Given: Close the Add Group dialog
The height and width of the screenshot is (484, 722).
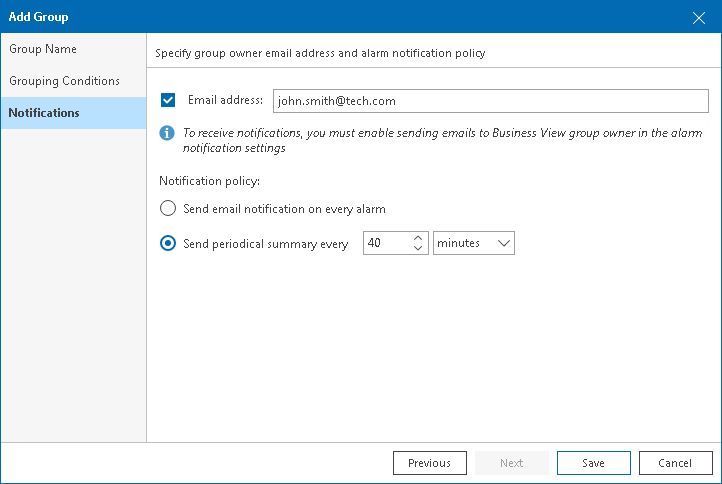Looking at the screenshot, I should click(699, 17).
